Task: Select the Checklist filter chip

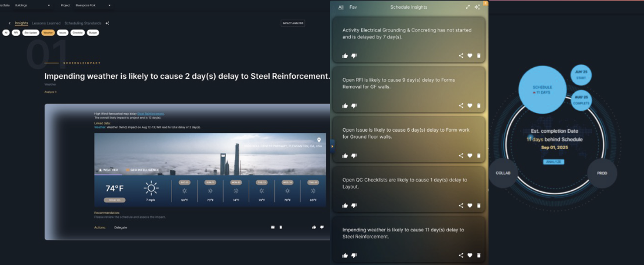Action: pos(78,32)
